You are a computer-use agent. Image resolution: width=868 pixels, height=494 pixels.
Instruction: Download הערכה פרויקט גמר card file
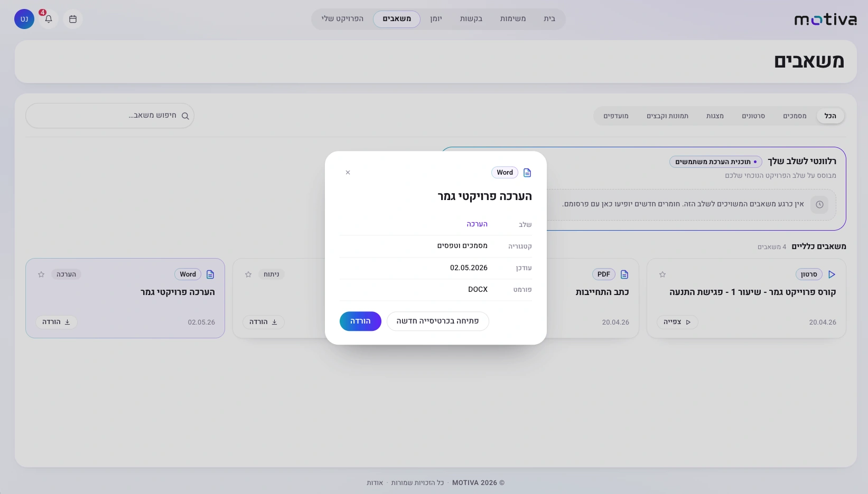click(57, 322)
